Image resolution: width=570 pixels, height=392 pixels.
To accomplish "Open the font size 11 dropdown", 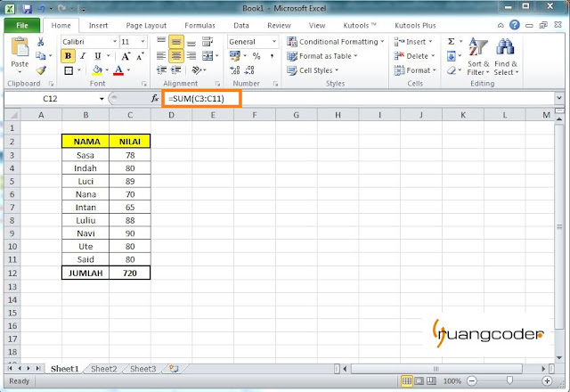I will (142, 42).
